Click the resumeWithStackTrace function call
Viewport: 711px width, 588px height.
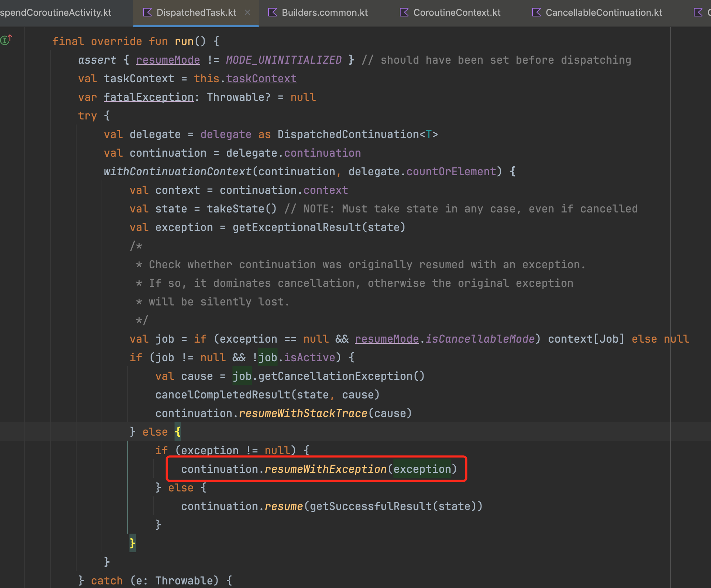tap(303, 413)
